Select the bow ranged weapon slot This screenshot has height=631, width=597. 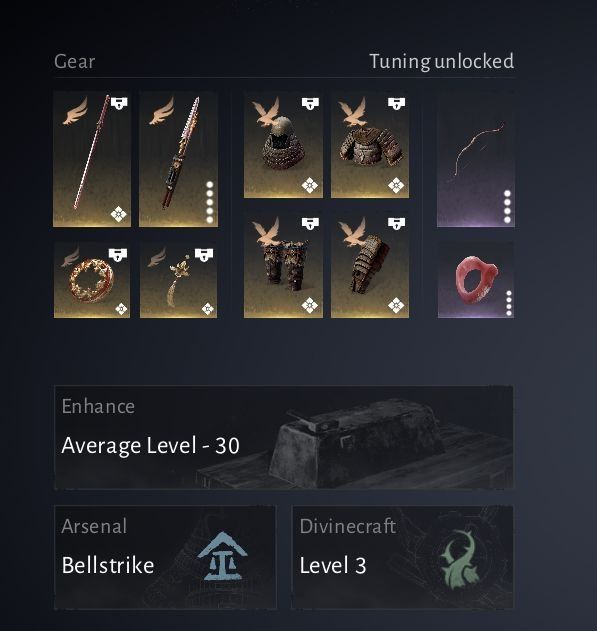click(476, 159)
